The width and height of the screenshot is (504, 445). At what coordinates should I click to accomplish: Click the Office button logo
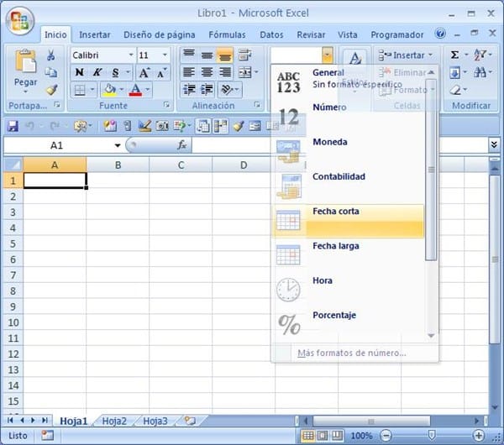pos(19,20)
